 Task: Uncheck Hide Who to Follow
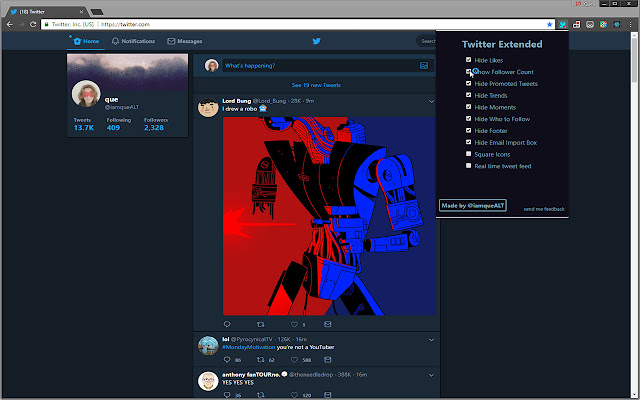click(x=469, y=119)
